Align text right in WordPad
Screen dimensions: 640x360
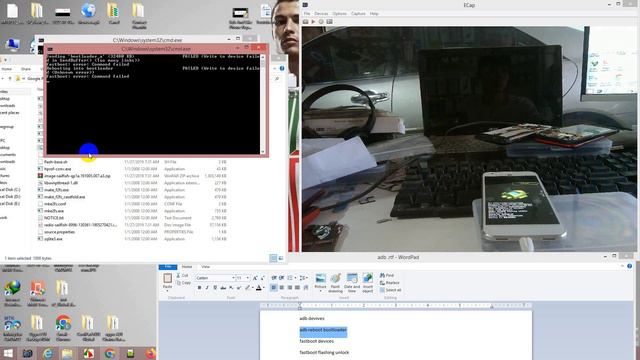[289, 288]
